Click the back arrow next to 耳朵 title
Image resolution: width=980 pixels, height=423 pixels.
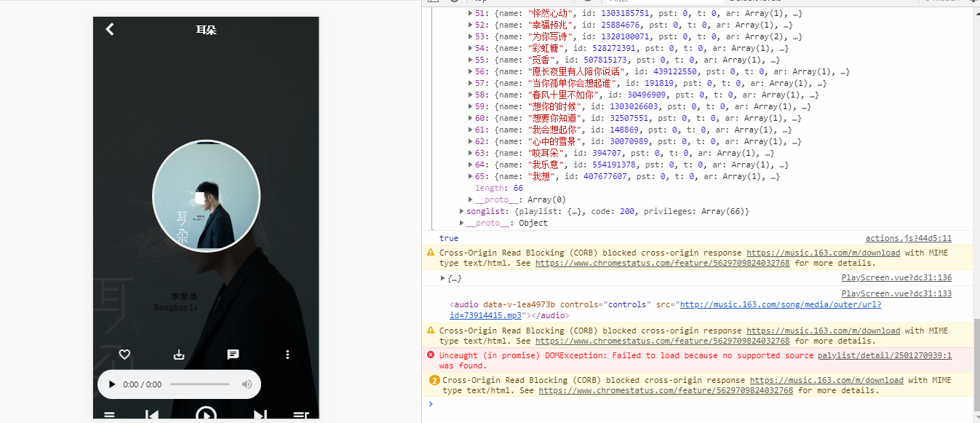pos(109,29)
